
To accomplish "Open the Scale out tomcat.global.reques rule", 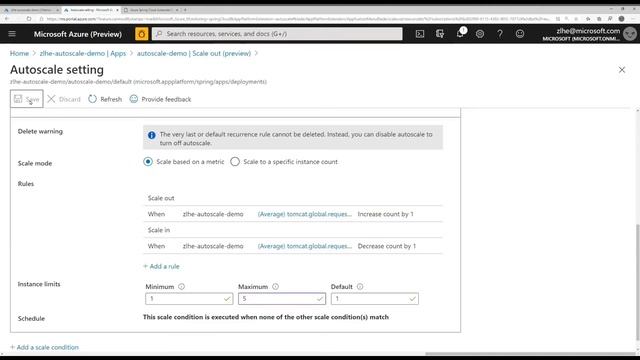I will [304, 214].
